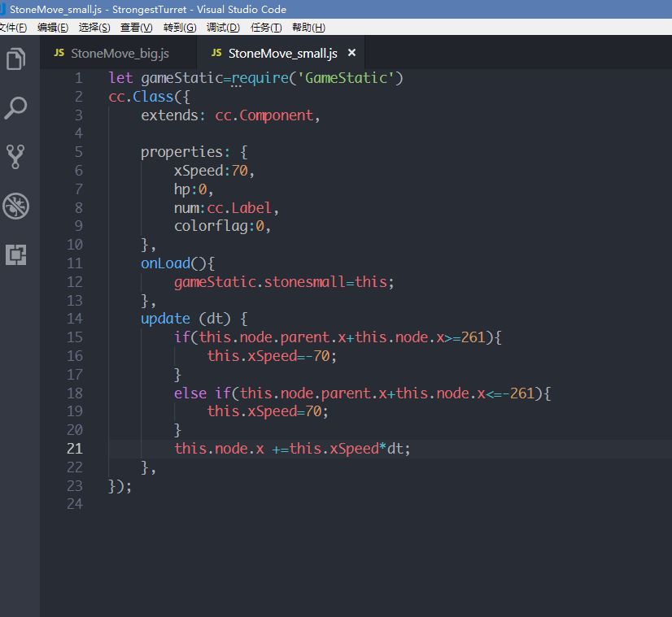Open the 调试(D) menu
Screen dimensions: 672x617
[223, 28]
